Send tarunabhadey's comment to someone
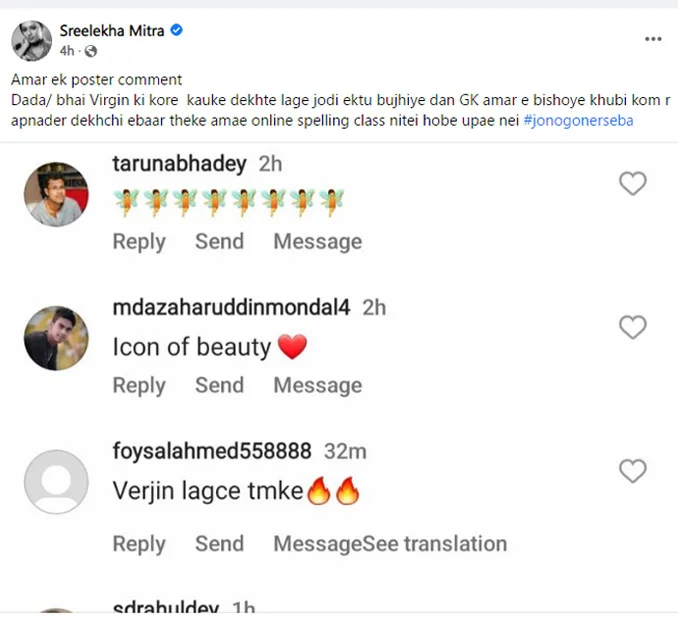678x618 pixels. pos(219,241)
